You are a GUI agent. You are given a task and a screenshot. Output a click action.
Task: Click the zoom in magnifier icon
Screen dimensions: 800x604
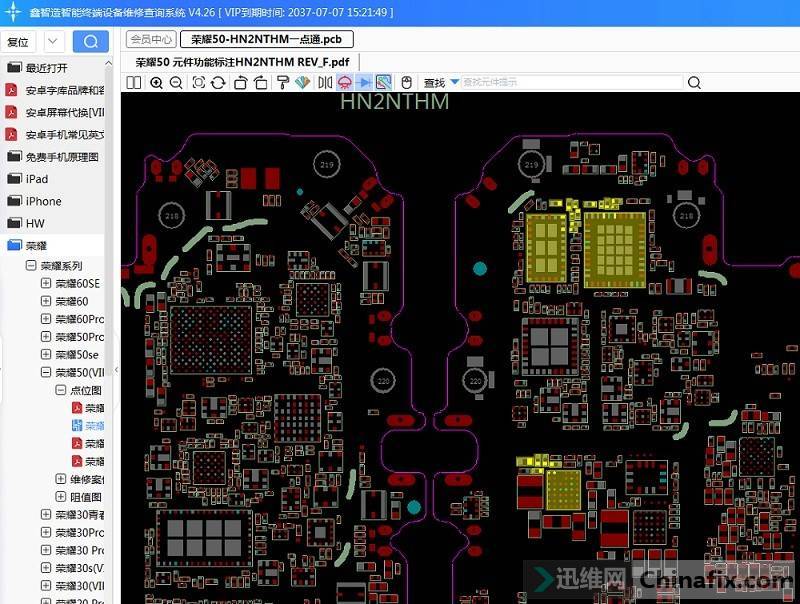[156, 83]
